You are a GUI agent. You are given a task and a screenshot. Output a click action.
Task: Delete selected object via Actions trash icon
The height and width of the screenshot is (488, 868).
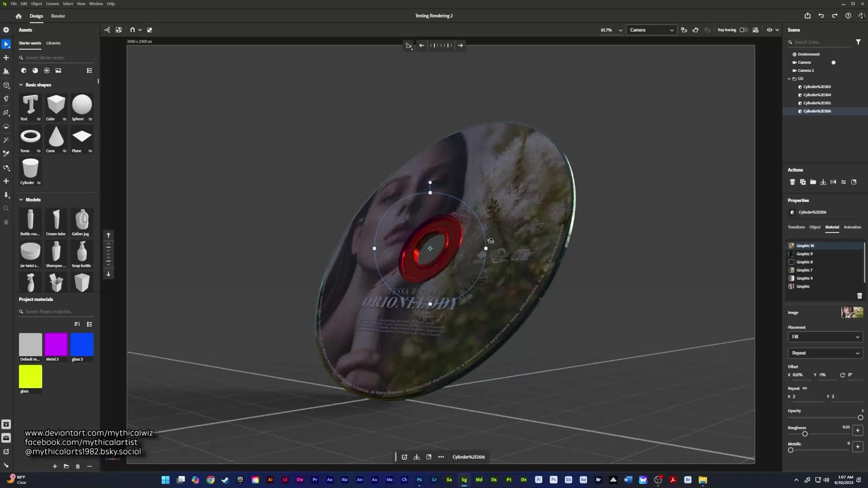[792, 182]
